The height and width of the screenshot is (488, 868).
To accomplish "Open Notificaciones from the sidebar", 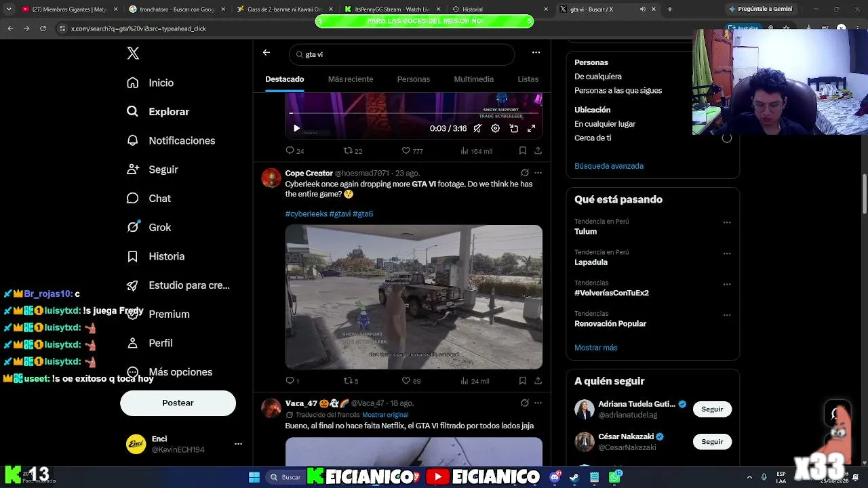I will 171,140.
